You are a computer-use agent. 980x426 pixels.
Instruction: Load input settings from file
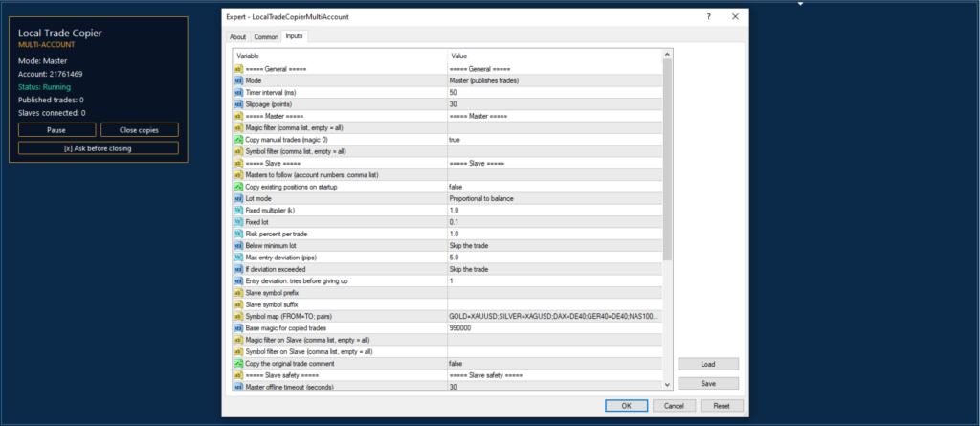pyautogui.click(x=708, y=364)
